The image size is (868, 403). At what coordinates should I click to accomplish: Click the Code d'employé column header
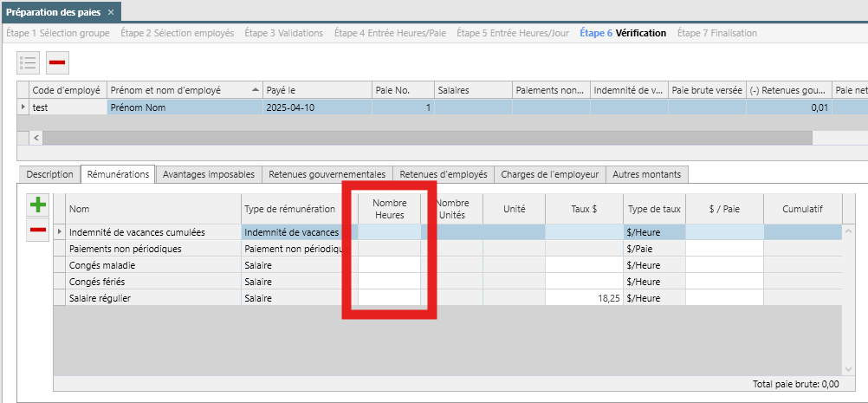[x=68, y=89]
